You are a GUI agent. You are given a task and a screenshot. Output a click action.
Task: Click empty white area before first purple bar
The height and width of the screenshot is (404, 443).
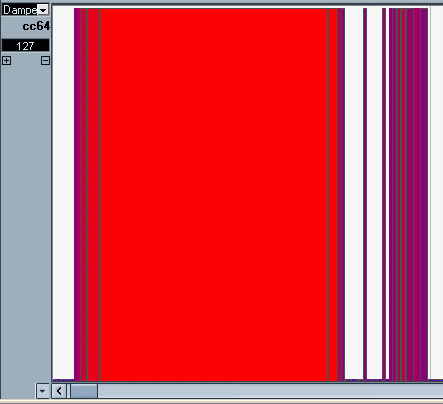pyautogui.click(x=63, y=193)
